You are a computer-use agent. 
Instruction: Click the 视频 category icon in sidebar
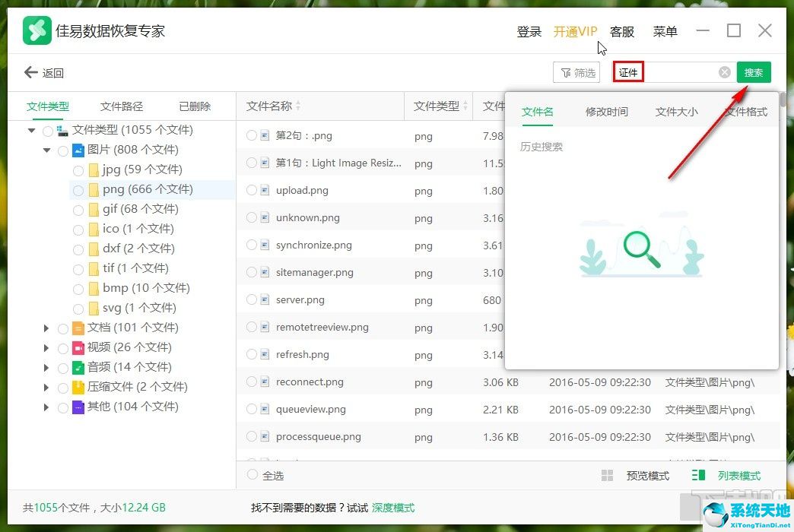(x=79, y=347)
